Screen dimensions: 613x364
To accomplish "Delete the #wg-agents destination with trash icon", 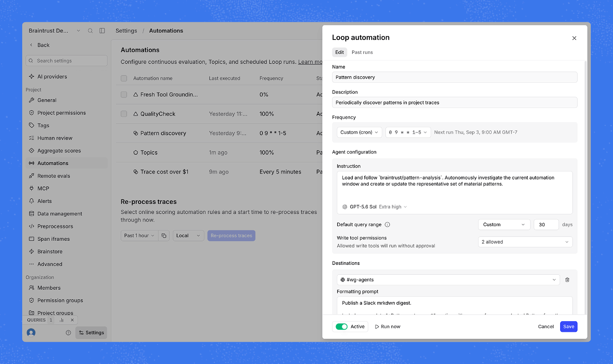I will pos(567,280).
